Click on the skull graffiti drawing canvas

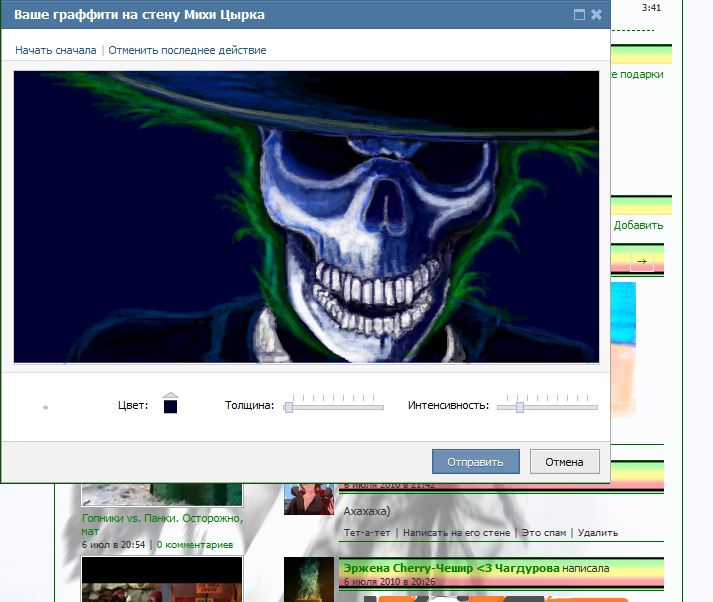[x=306, y=216]
